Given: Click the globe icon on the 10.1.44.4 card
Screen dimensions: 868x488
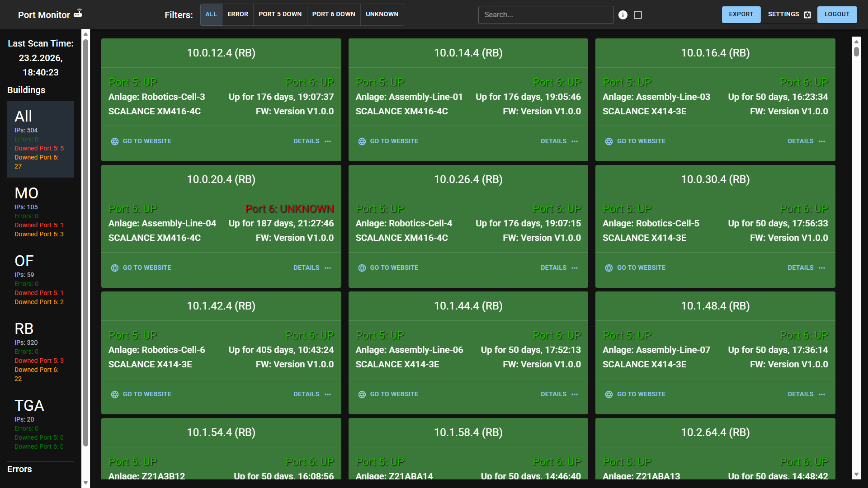Looking at the screenshot, I should 362,394.
